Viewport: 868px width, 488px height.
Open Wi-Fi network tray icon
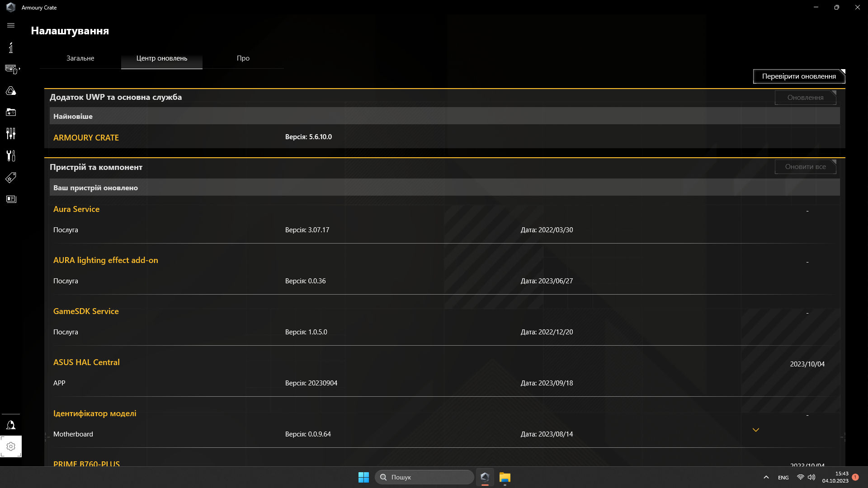coord(800,477)
